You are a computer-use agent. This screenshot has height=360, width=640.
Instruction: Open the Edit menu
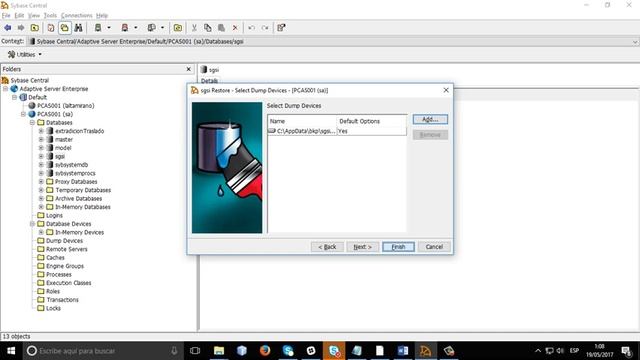point(19,16)
